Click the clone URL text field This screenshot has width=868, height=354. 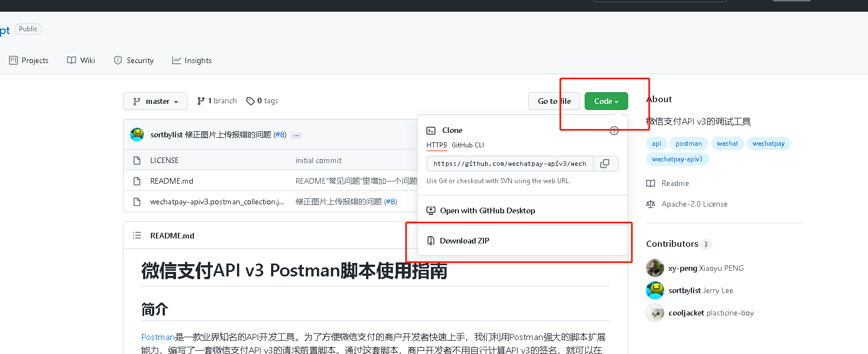pos(509,164)
